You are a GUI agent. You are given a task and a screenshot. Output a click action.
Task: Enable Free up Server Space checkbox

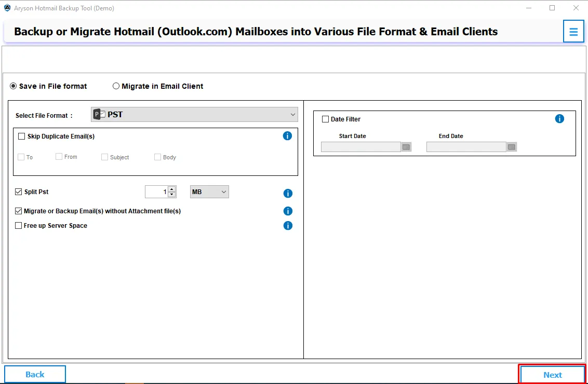pyautogui.click(x=18, y=226)
